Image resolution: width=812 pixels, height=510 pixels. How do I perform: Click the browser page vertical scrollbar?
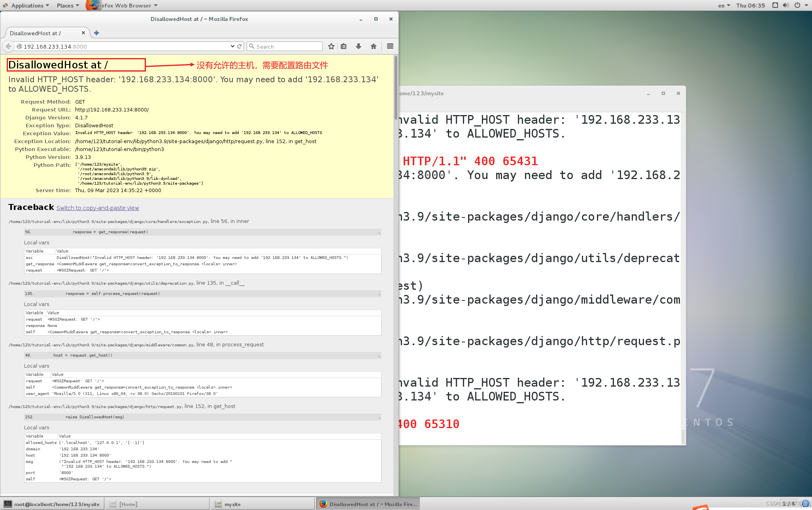[x=396, y=88]
